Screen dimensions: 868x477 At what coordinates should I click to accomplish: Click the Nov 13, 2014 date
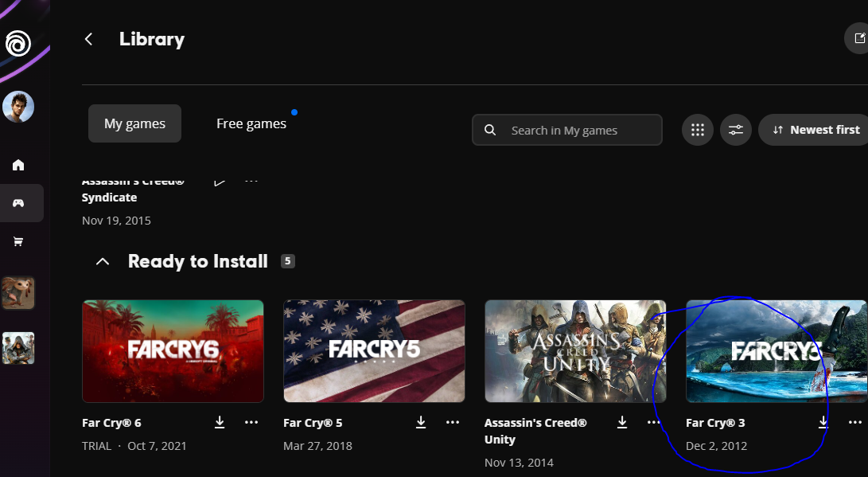pyautogui.click(x=519, y=462)
